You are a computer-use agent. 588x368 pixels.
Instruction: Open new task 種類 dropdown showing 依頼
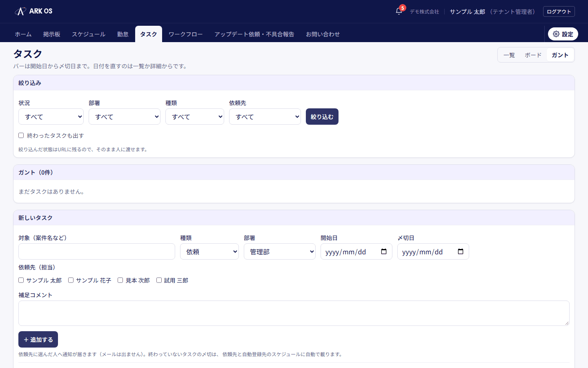pos(209,251)
